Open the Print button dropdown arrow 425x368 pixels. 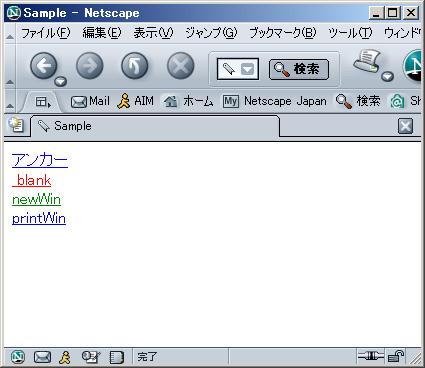tap(387, 77)
